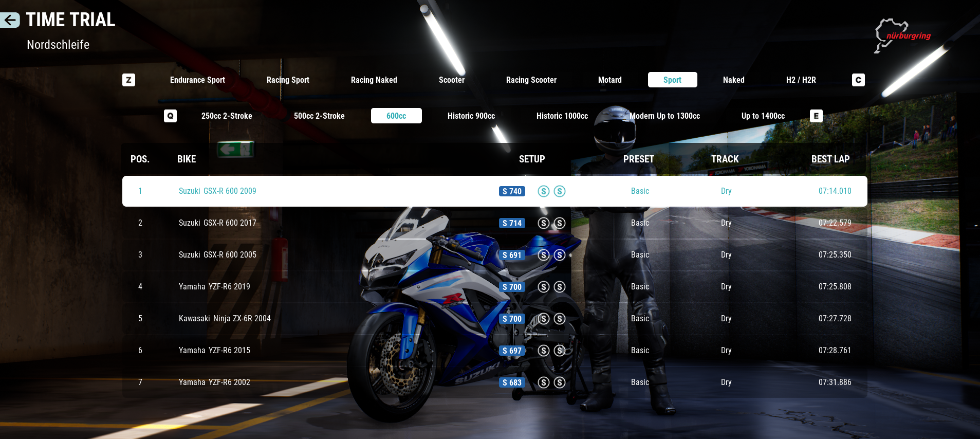Click the PRESET column header

[x=639, y=159]
